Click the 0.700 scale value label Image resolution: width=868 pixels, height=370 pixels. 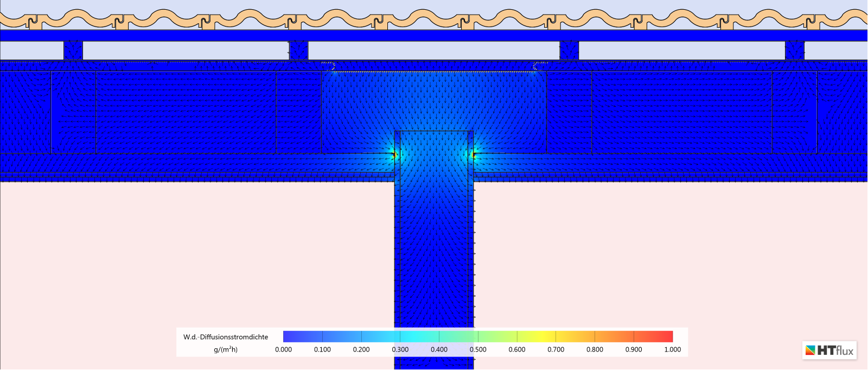click(x=556, y=349)
